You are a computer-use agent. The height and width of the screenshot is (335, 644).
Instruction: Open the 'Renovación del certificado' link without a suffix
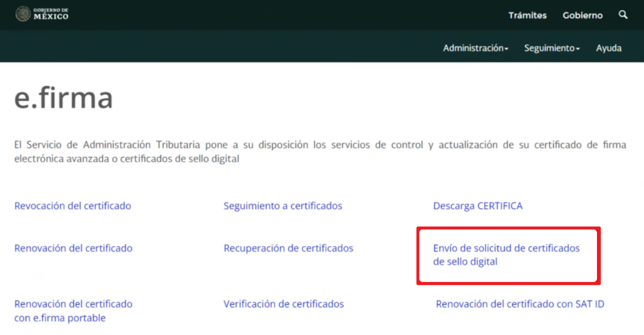(73, 248)
